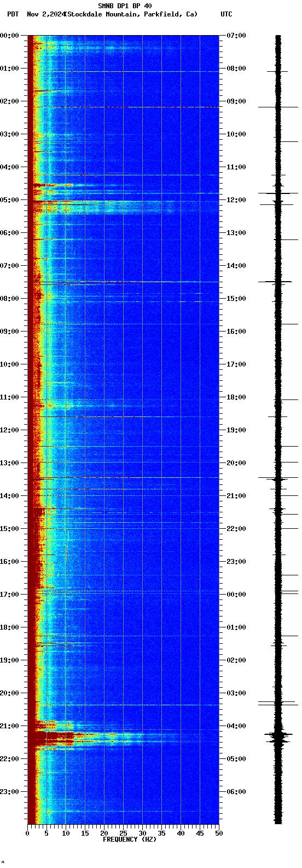Screen dimensions: 302x868
Task: Select the 09:00 UTC axis label
Action: coord(236,101)
